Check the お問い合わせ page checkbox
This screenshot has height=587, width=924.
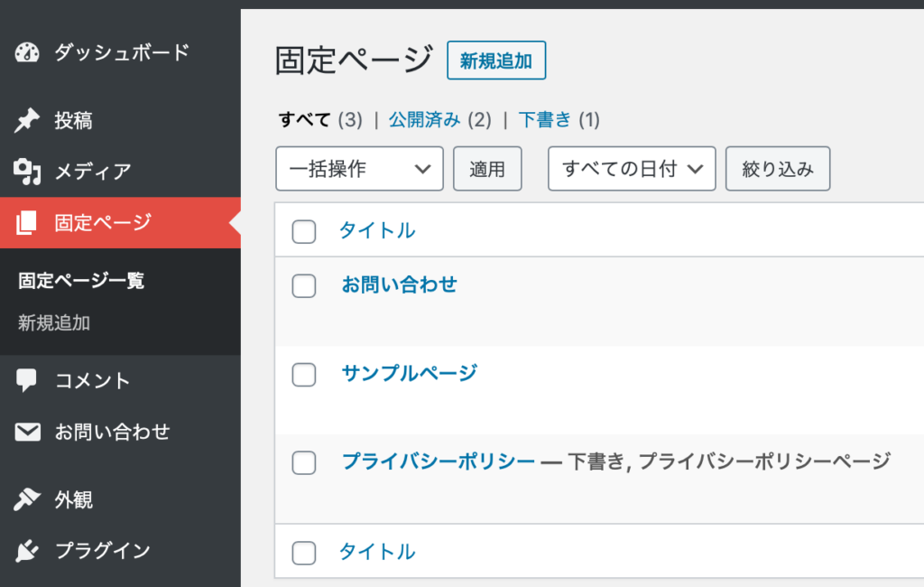[x=304, y=286]
